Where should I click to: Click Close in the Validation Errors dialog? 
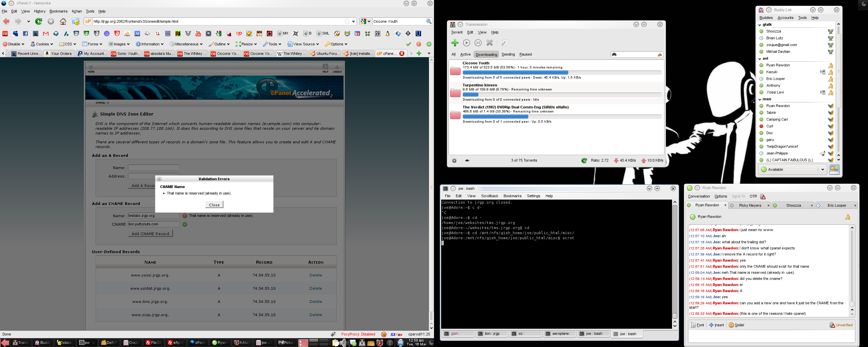[x=214, y=205]
